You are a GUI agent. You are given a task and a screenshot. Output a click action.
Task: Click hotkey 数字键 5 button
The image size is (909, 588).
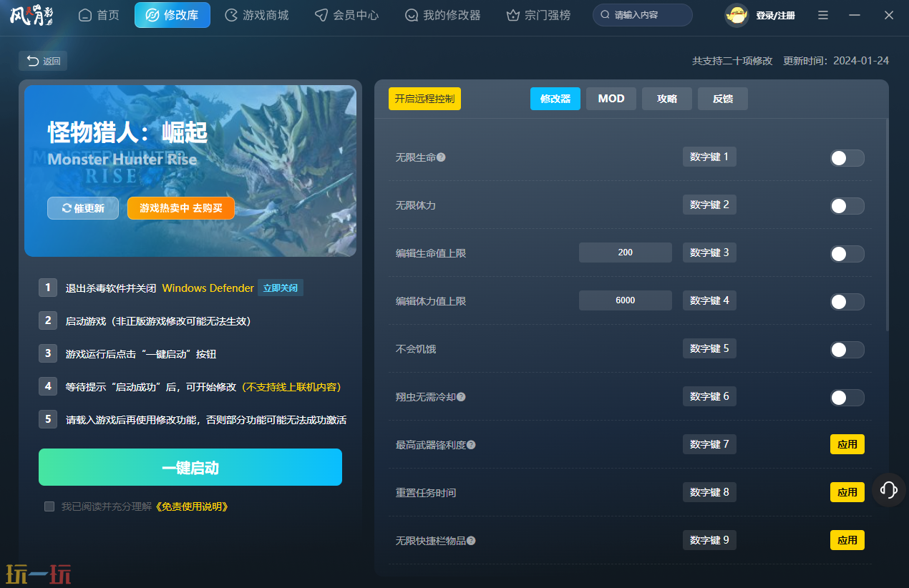709,348
